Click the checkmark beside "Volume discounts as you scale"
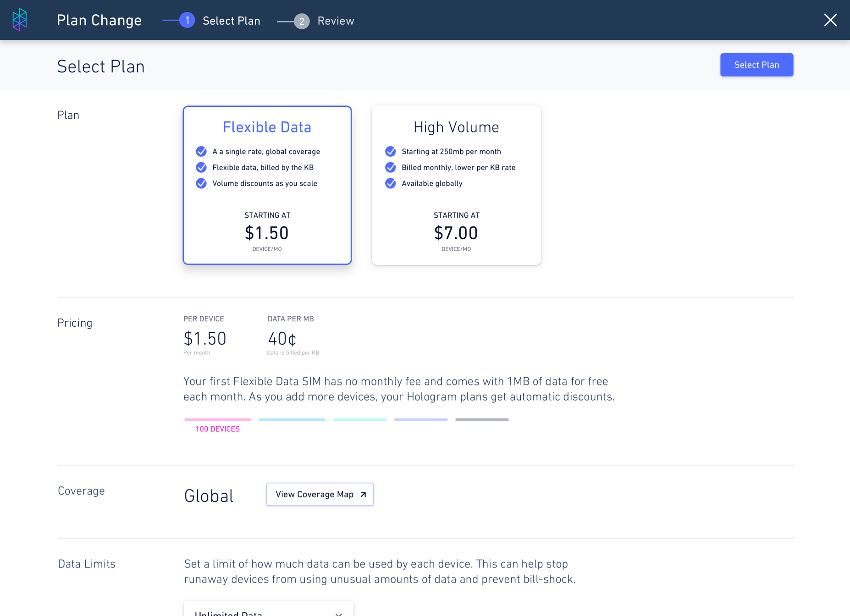This screenshot has height=616, width=850. tap(201, 183)
